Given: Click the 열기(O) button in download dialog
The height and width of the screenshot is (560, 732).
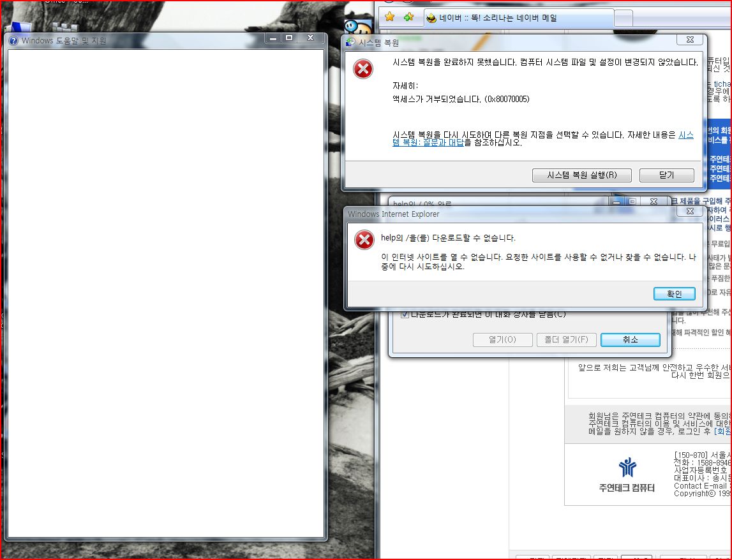Looking at the screenshot, I should click(x=503, y=340).
